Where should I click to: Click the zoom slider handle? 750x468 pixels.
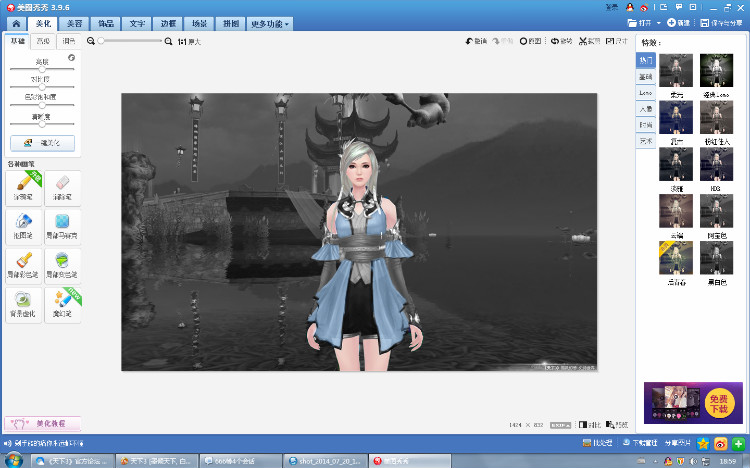[x=101, y=41]
